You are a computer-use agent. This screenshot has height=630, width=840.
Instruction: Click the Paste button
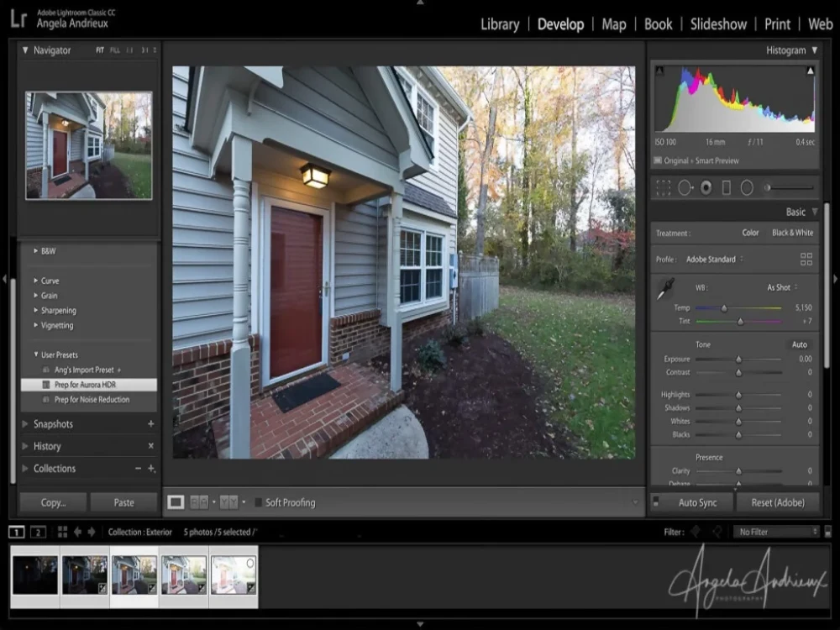pyautogui.click(x=123, y=502)
